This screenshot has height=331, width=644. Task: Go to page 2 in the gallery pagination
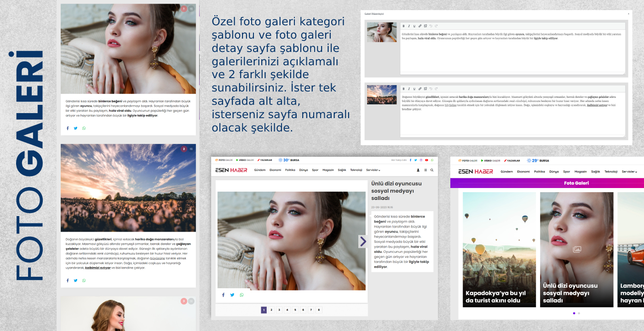pos(271,309)
